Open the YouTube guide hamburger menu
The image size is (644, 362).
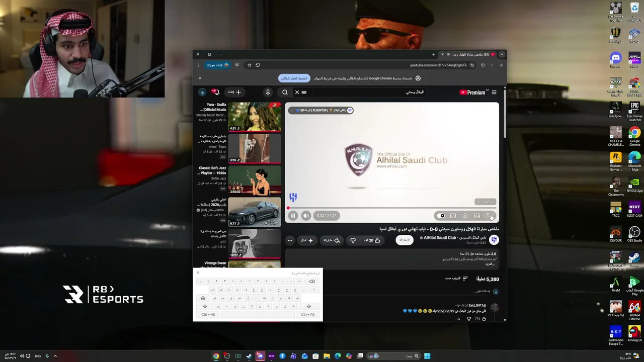[494, 93]
